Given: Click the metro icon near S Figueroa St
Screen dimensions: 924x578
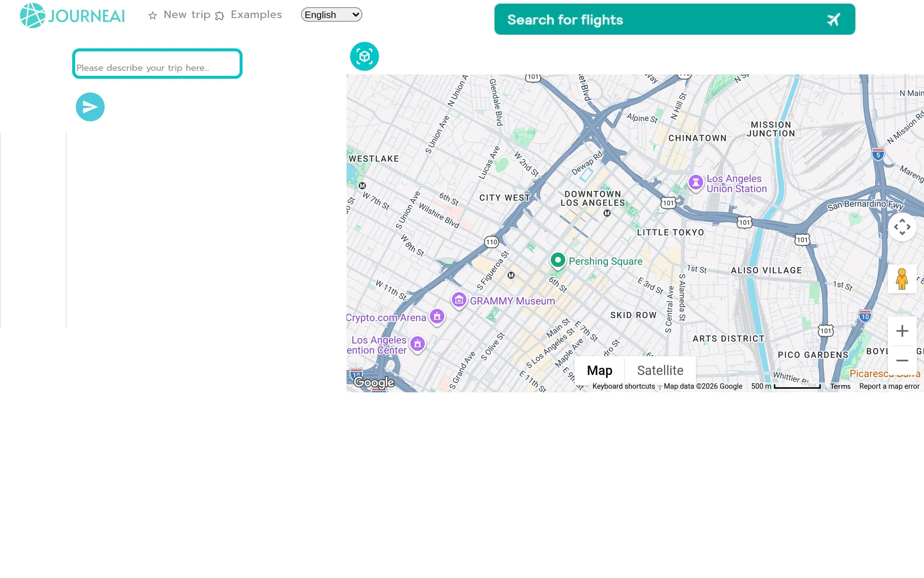Looking at the screenshot, I should (x=511, y=275).
